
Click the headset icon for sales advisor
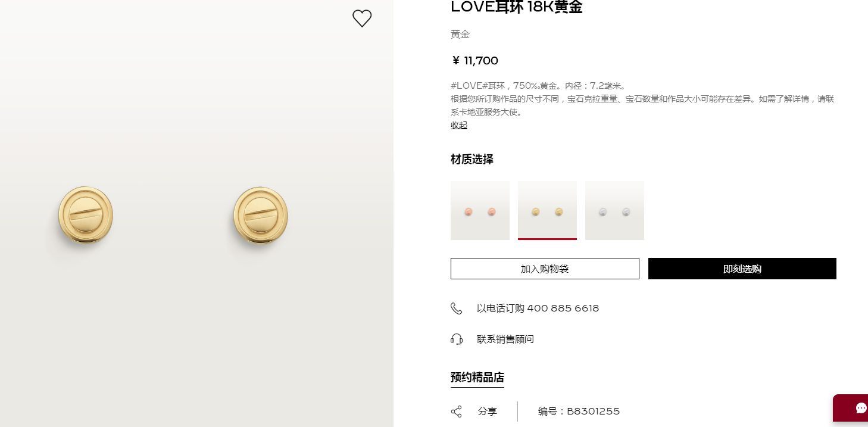pyautogui.click(x=457, y=339)
